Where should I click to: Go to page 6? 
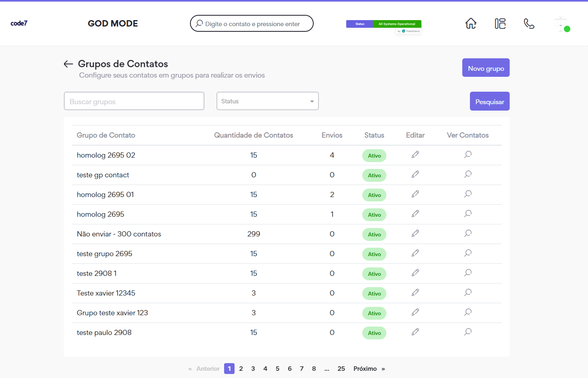tap(290, 369)
